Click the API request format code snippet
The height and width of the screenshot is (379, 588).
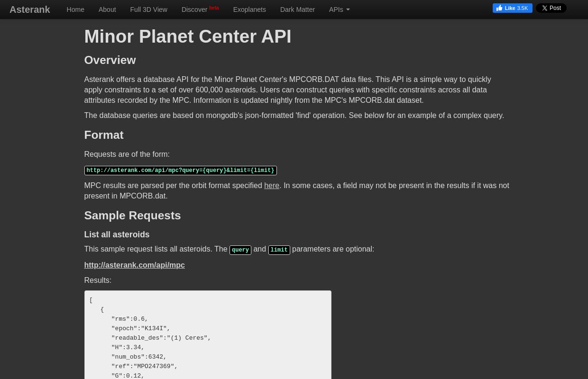[x=180, y=171]
